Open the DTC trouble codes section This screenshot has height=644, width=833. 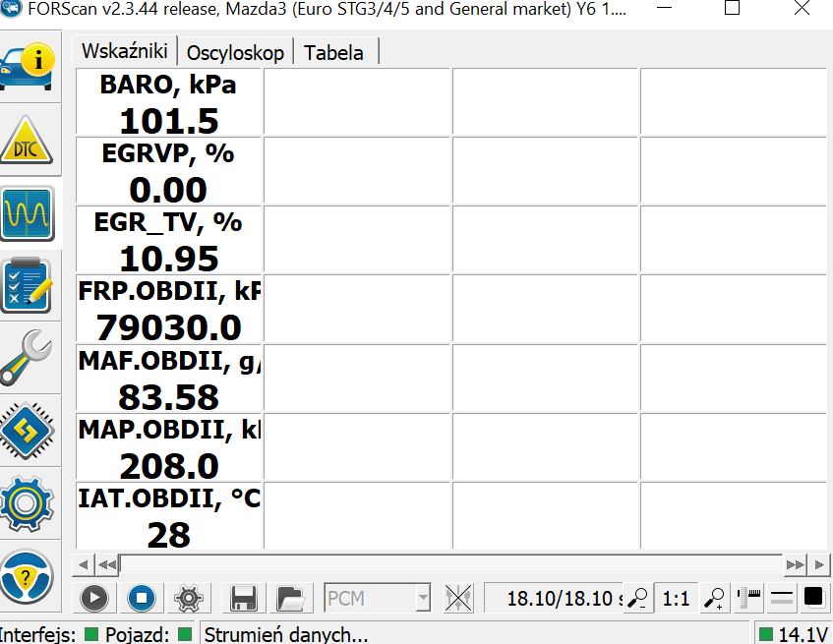pos(28,140)
